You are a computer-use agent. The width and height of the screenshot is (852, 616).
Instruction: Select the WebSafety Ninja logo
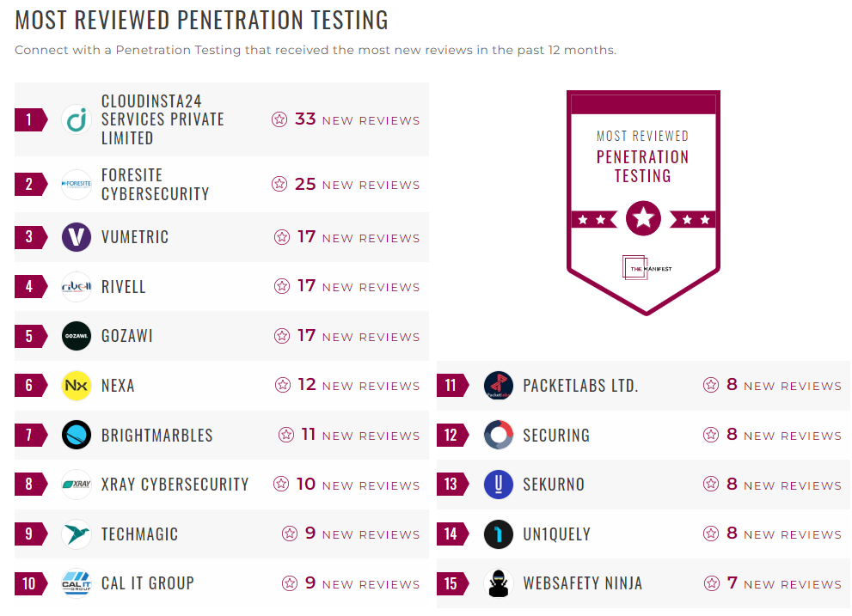tap(498, 583)
